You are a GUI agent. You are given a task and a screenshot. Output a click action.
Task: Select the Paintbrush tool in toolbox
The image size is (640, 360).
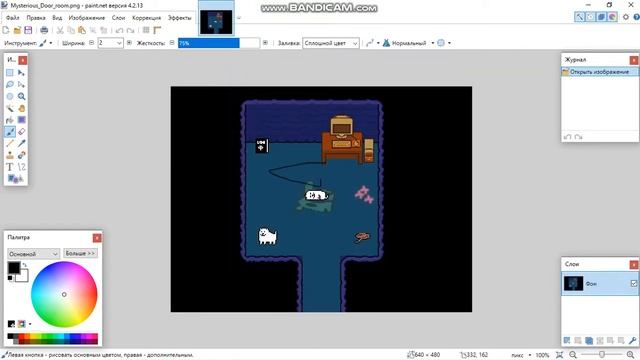click(x=10, y=132)
